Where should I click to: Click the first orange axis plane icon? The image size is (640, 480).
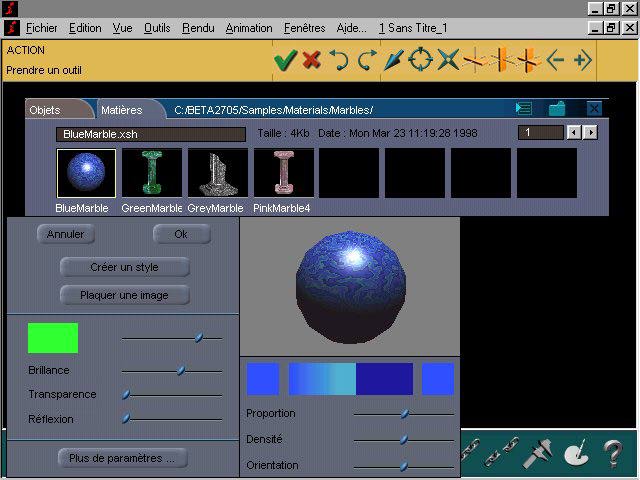click(476, 60)
